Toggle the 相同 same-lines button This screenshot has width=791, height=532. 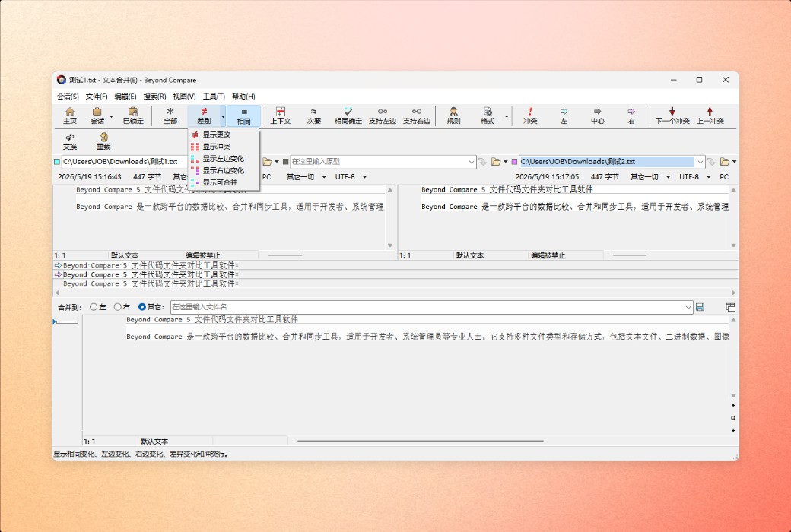pos(243,116)
